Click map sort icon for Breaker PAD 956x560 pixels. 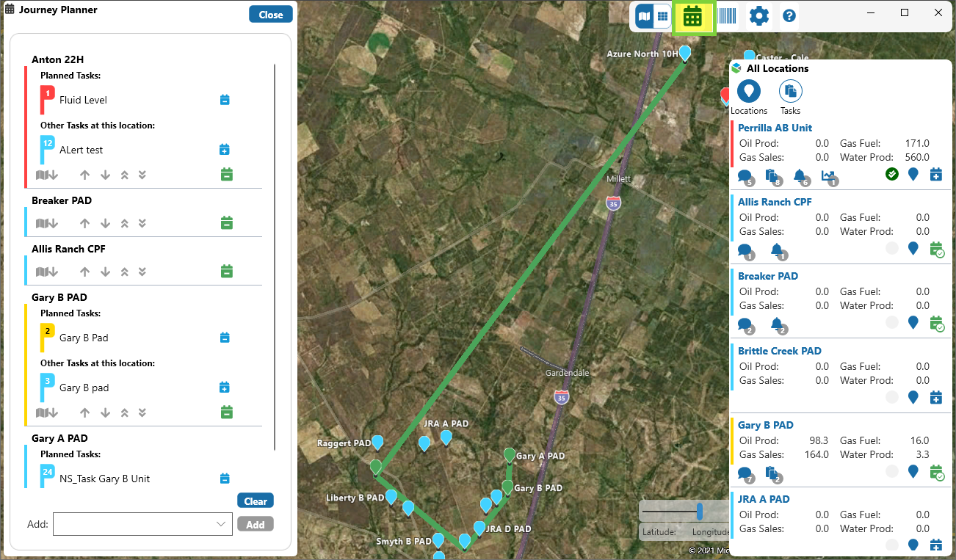[x=47, y=223]
